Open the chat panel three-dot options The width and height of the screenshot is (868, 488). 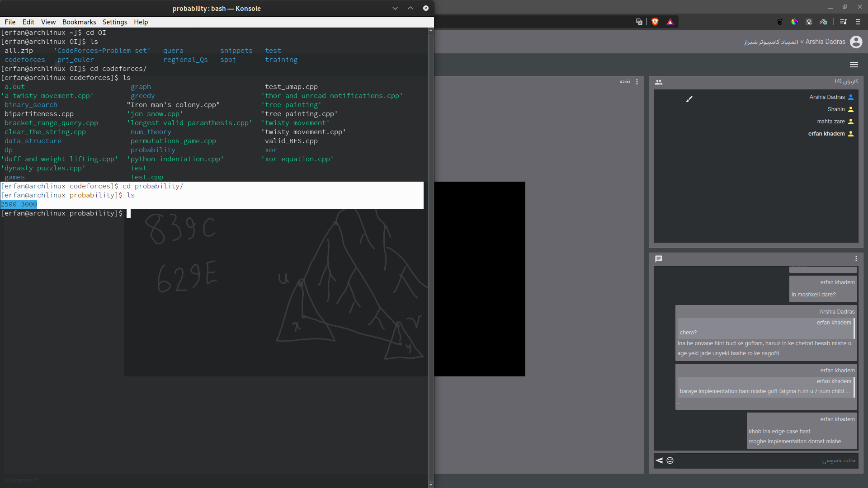(856, 258)
